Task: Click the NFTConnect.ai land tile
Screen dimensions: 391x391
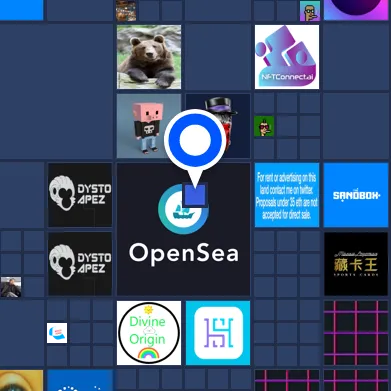Action: pos(287,57)
